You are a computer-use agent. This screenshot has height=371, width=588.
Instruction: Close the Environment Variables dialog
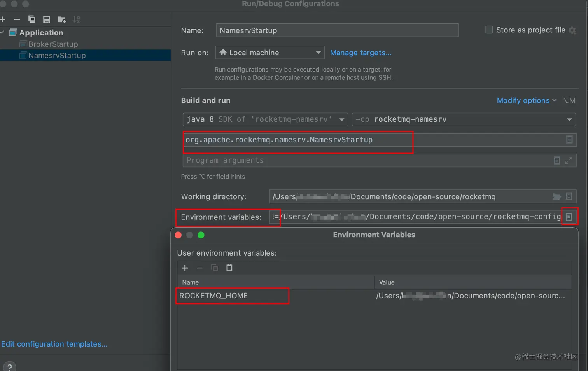click(178, 235)
